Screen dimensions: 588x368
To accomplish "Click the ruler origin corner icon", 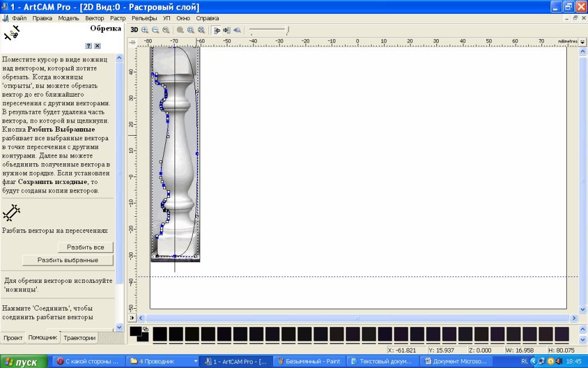I will (133, 42).
